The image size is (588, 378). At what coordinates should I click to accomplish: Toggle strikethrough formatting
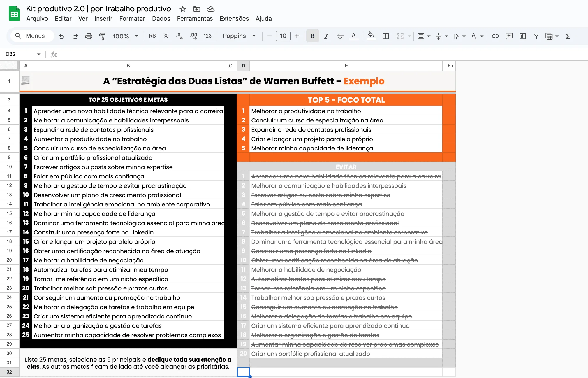click(x=340, y=36)
